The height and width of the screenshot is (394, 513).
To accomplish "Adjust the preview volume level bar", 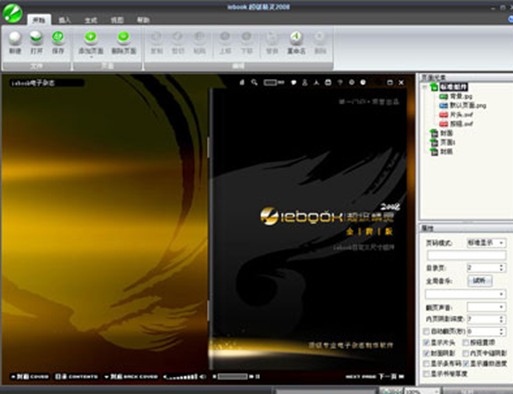I will tap(181, 377).
